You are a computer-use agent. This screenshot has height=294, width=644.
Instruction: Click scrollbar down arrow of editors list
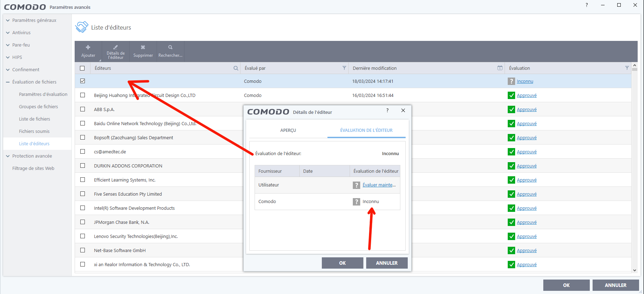(634, 270)
